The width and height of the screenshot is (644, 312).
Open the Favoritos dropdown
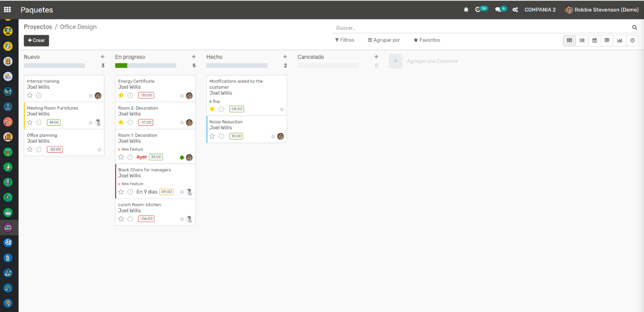click(x=427, y=40)
